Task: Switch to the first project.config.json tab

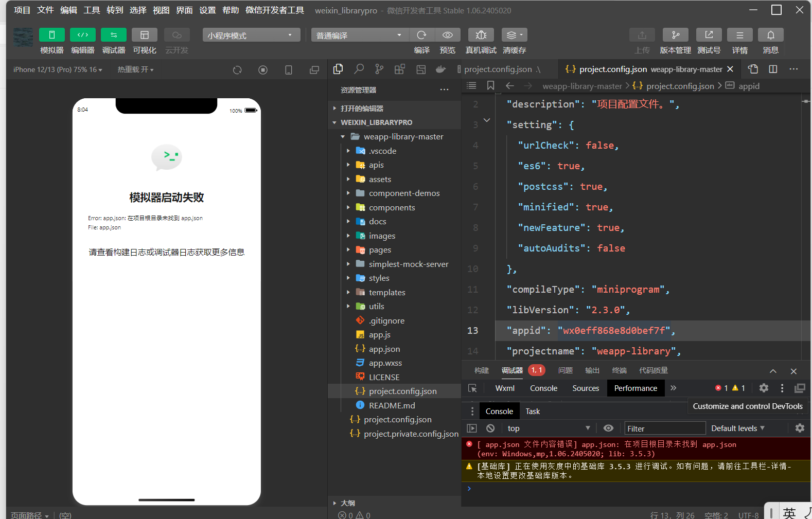Action: (499, 69)
